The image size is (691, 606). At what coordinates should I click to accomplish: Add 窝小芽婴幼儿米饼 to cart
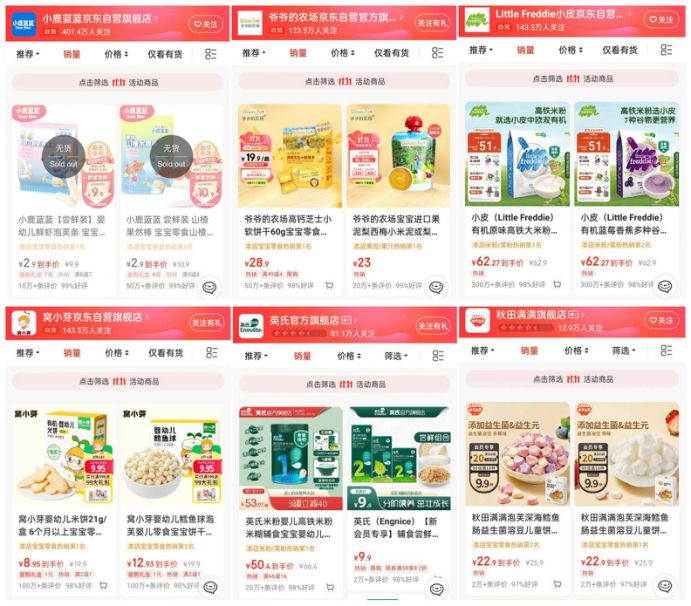click(x=104, y=586)
